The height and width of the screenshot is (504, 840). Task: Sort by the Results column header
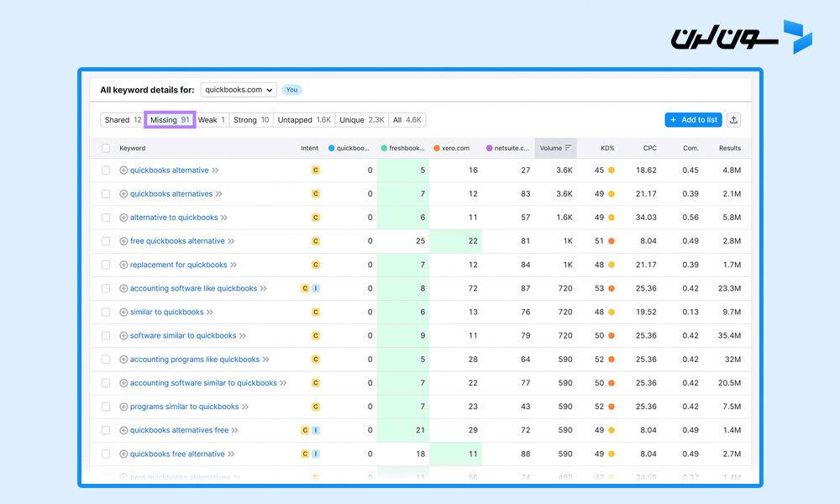[x=730, y=148]
